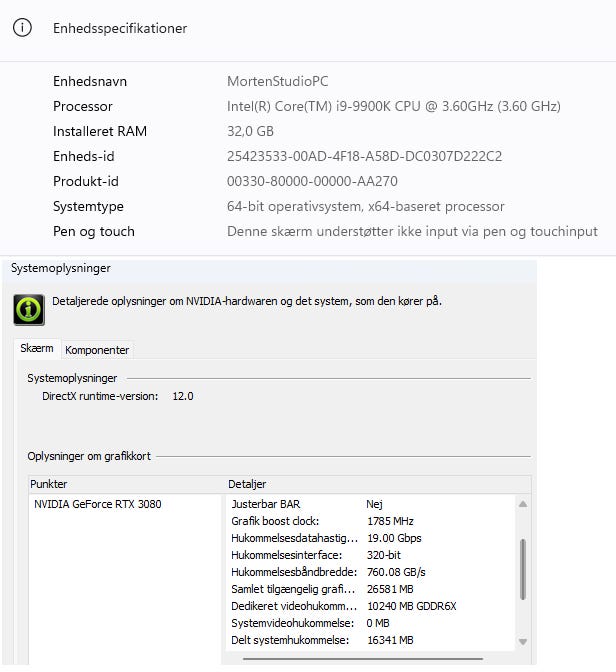Click the Justerbar BAR row label

coord(266,504)
